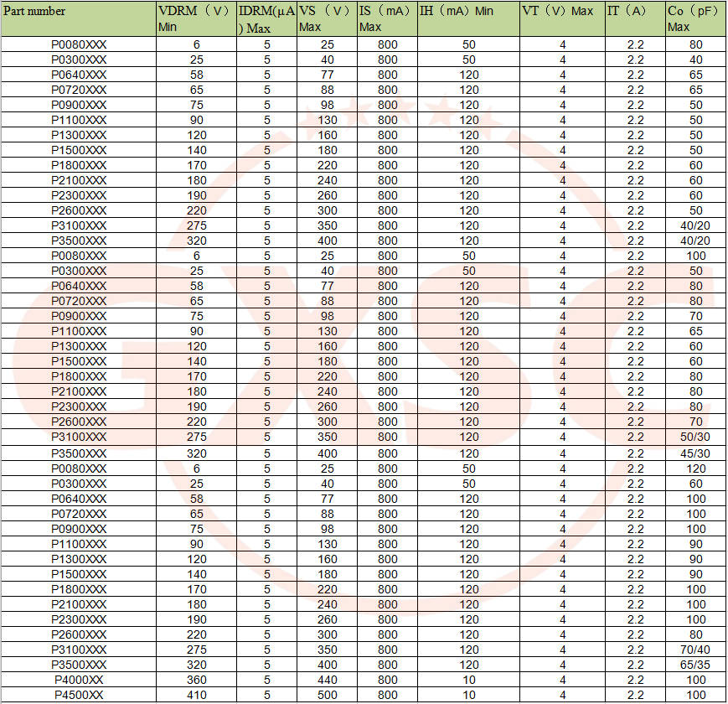The height and width of the screenshot is (704, 728).
Task: Select the VDRM value 360
Action: pos(196,680)
